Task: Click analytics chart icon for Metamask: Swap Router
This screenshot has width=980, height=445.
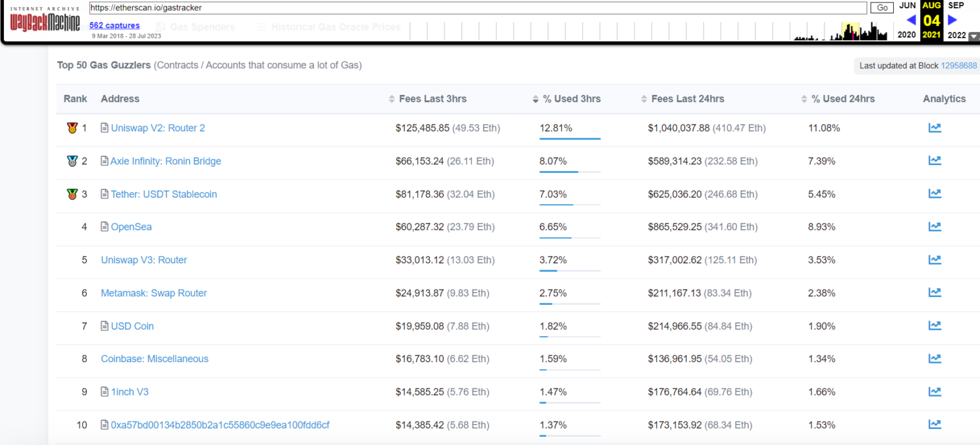Action: 934,293
